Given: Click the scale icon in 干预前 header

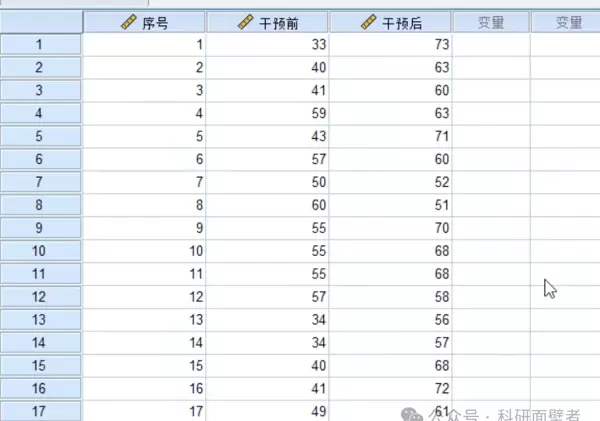Looking at the screenshot, I should (246, 22).
